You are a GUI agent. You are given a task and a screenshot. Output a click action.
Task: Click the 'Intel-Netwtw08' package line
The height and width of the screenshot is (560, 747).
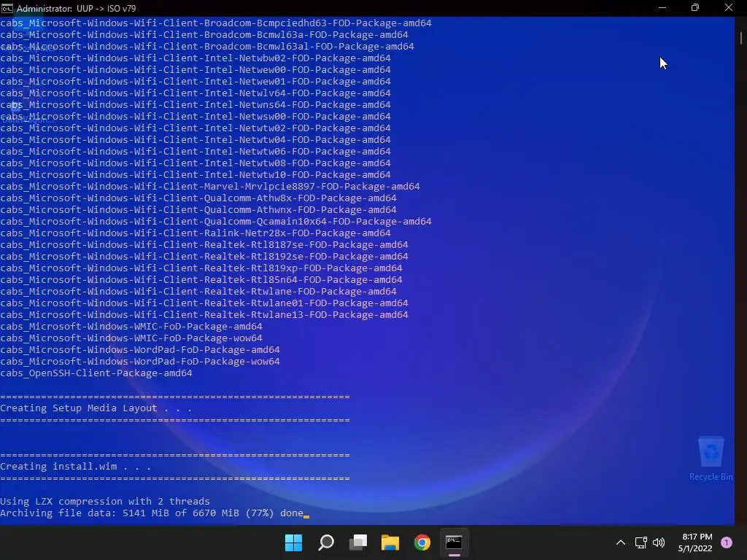point(196,163)
